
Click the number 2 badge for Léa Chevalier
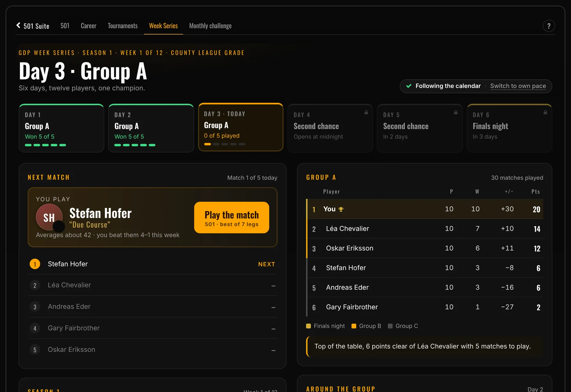point(35,285)
